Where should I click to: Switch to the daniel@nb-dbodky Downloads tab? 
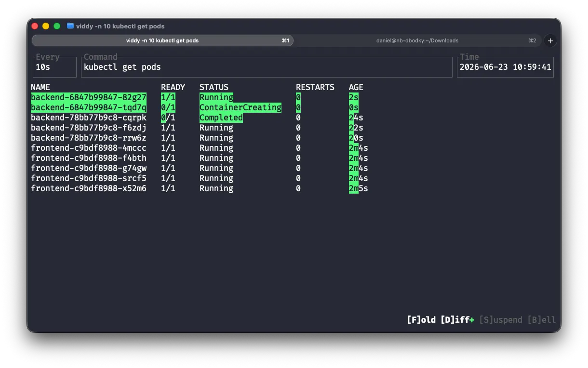click(417, 40)
